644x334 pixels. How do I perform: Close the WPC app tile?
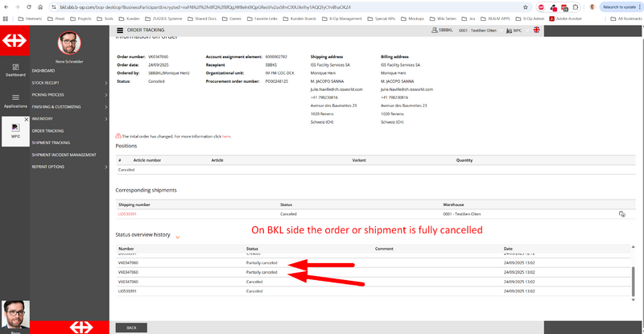click(x=27, y=120)
